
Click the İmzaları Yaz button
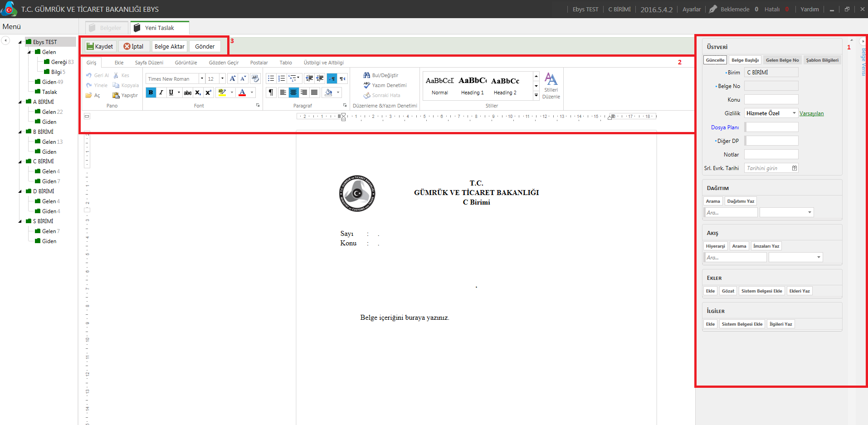pyautogui.click(x=766, y=246)
